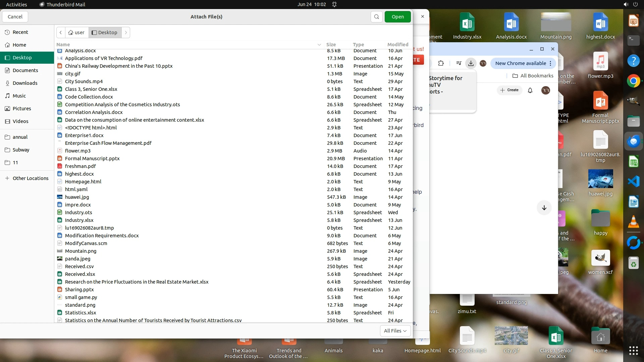Open Show Applications grid in dock
Viewport: 644px width, 362px height.
pyautogui.click(x=633, y=350)
